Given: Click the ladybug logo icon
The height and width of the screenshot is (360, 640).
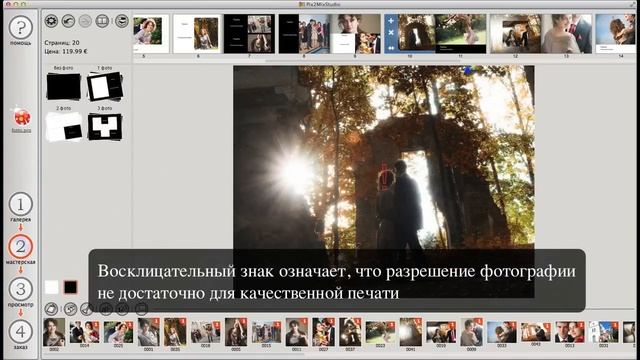Looking at the screenshot, I should coord(21,117).
